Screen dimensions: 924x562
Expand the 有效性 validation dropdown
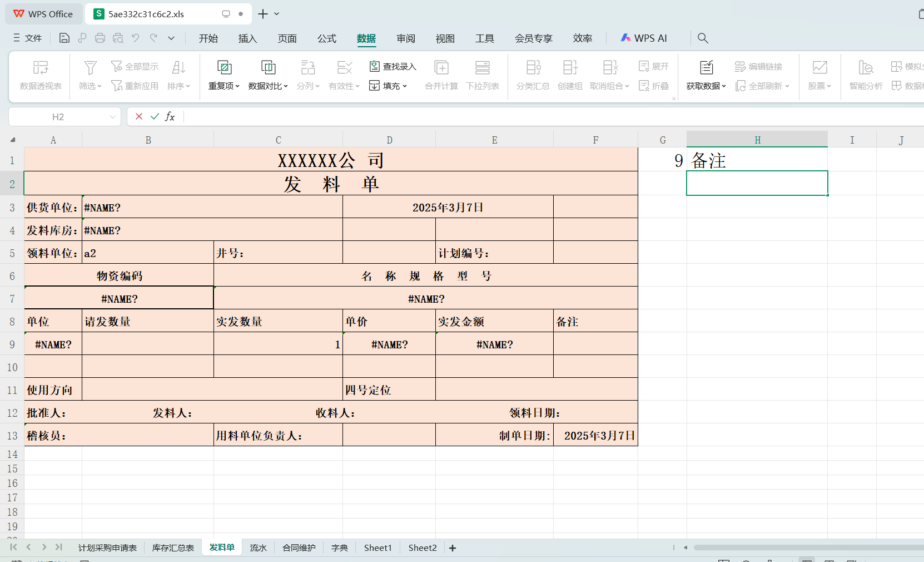coord(344,75)
